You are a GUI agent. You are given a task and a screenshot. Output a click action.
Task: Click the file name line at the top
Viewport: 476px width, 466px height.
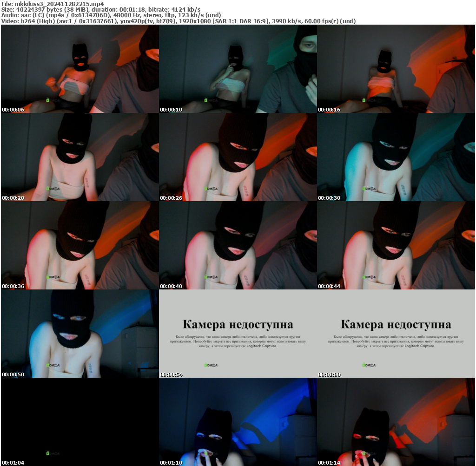tap(53, 4)
